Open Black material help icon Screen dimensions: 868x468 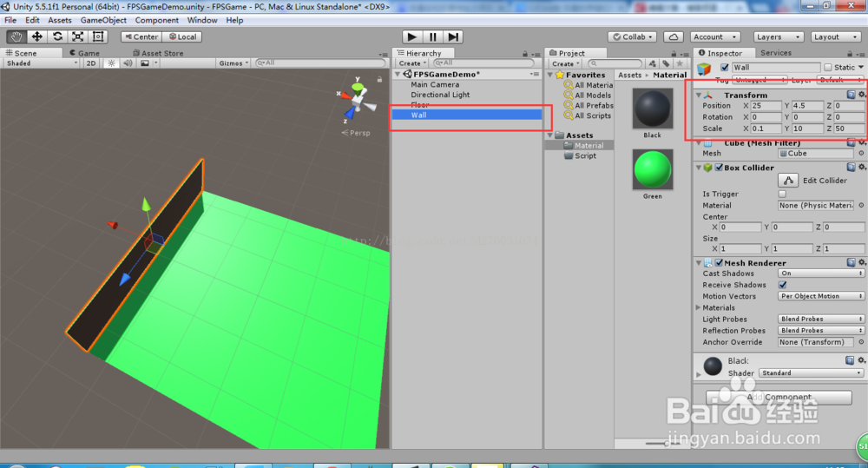(x=850, y=360)
